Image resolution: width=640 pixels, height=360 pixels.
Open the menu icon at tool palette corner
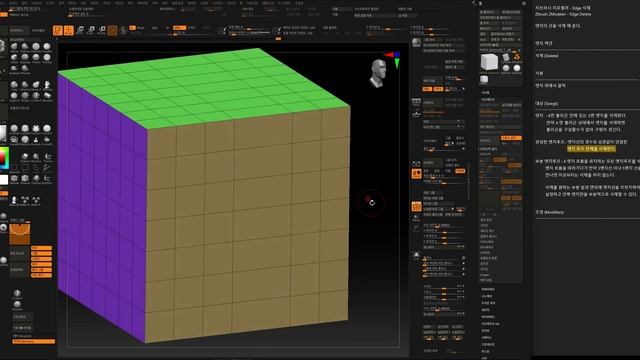pos(524,3)
